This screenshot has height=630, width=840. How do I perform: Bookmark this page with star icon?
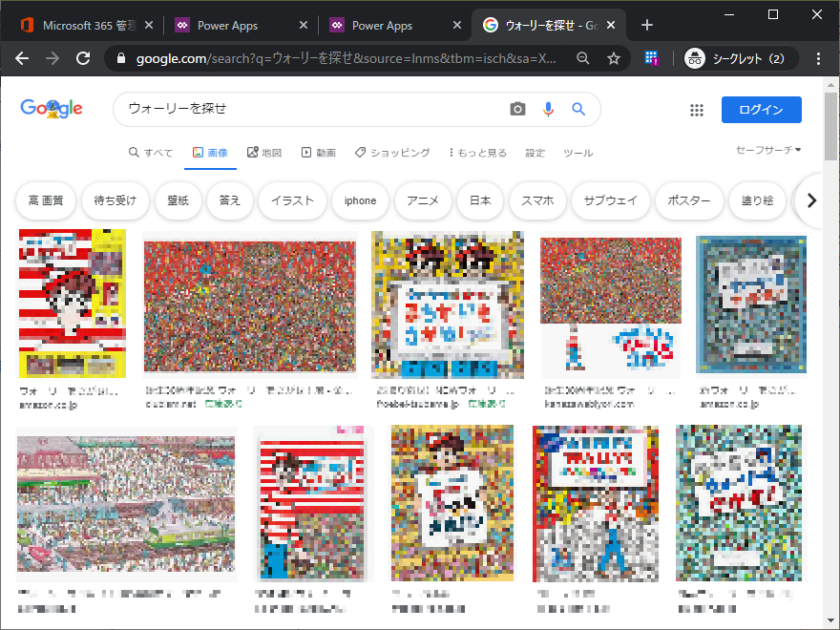[614, 58]
